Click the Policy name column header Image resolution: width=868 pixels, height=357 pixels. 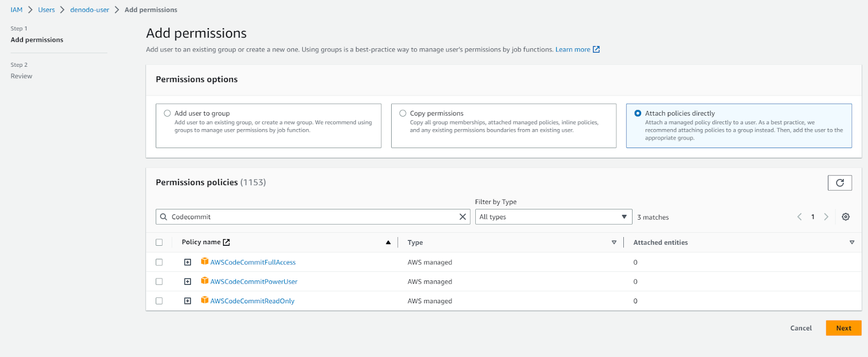pos(201,243)
